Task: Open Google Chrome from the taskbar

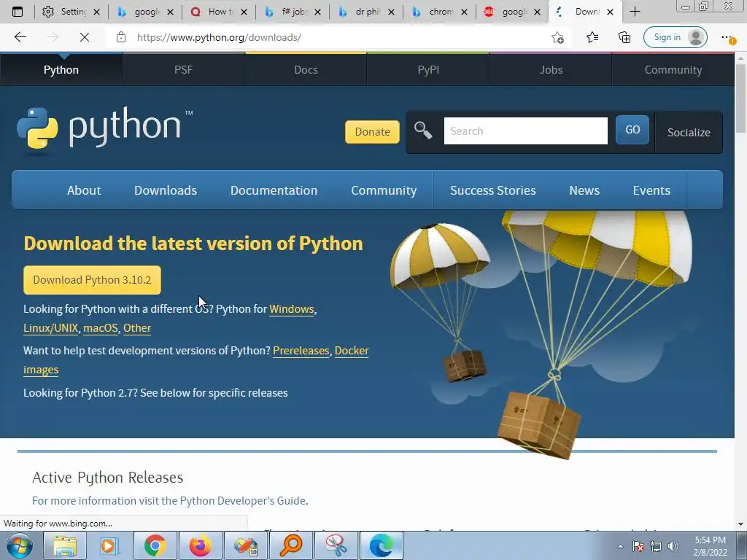Action: (155, 545)
